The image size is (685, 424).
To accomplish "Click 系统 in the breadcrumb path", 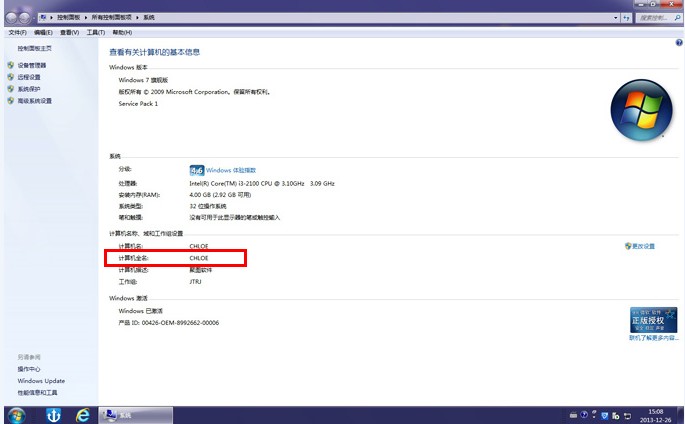I will 149,17.
